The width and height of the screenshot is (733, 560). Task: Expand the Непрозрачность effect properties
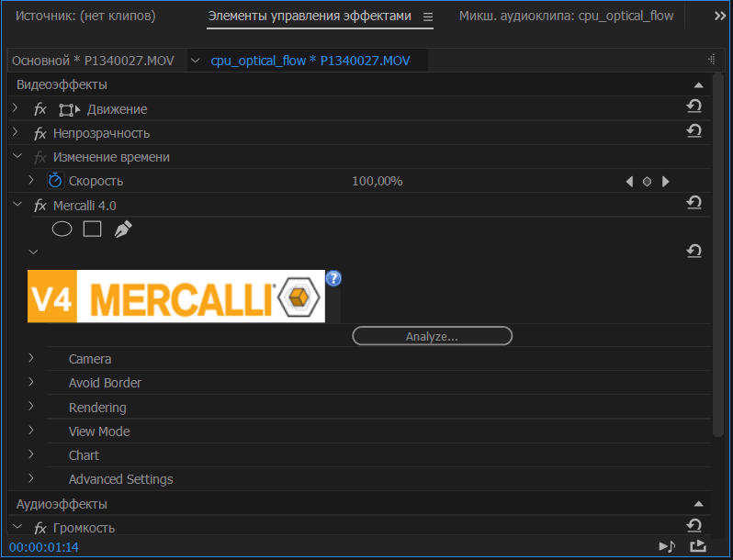coord(16,132)
